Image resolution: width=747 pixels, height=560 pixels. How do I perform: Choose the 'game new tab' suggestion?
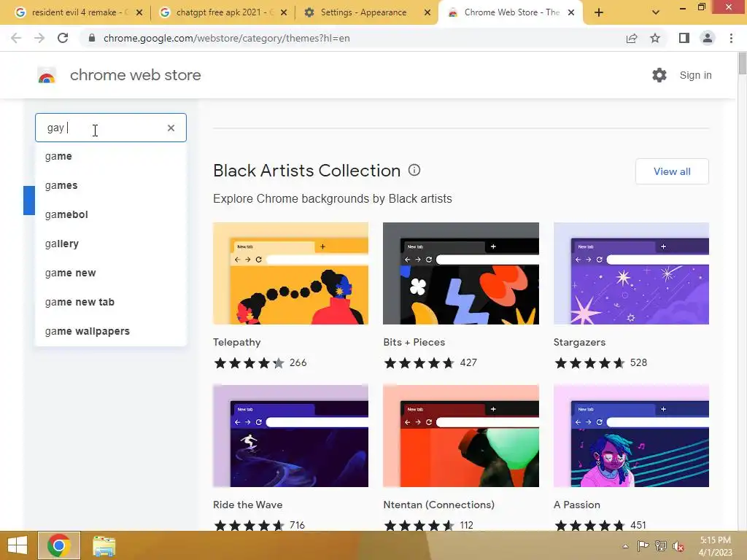pyautogui.click(x=111, y=302)
